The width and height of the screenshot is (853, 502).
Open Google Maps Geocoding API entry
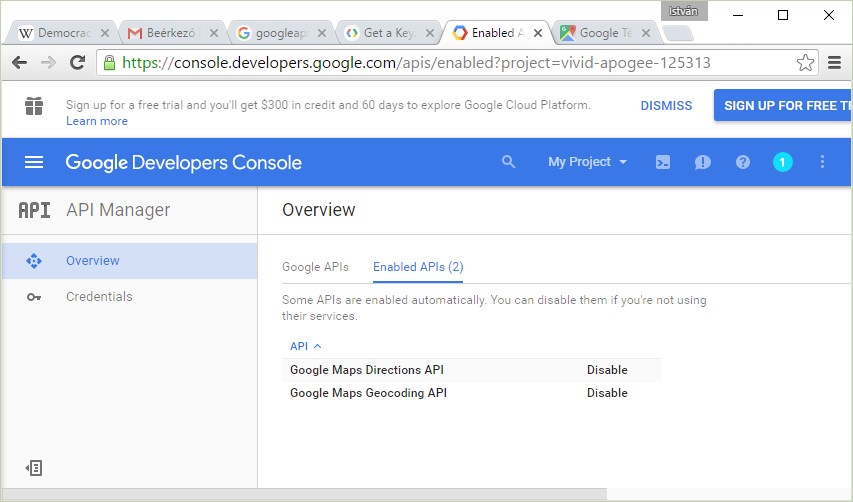368,393
